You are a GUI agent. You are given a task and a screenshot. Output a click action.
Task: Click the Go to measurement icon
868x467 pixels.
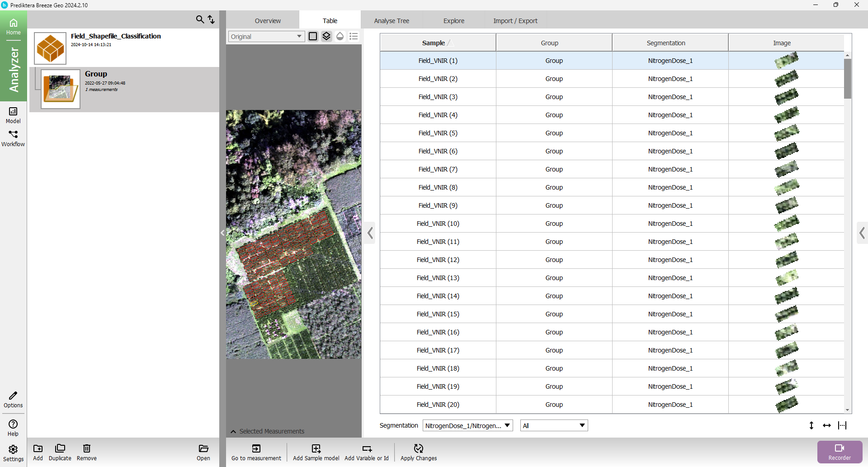256,448
